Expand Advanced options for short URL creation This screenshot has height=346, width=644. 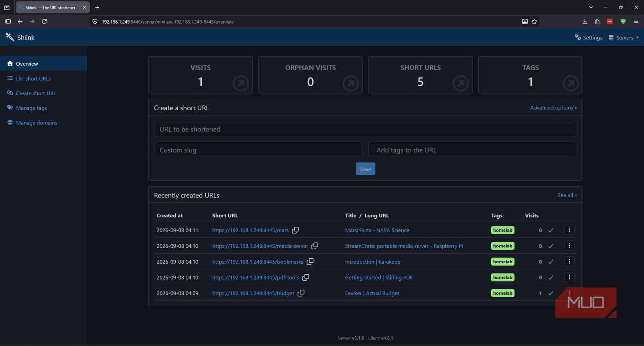(x=553, y=108)
